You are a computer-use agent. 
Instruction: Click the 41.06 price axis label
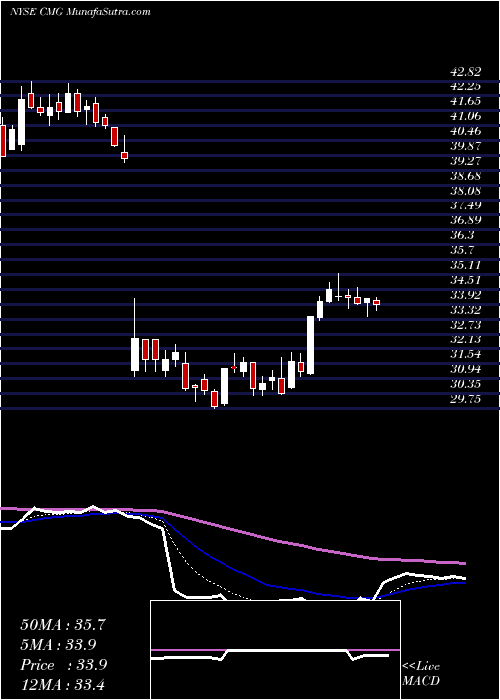pos(465,116)
